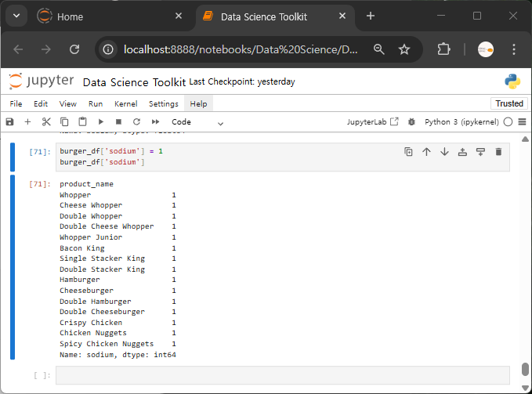Run the selected cell with the play icon
The width and height of the screenshot is (532, 394).
pos(101,121)
